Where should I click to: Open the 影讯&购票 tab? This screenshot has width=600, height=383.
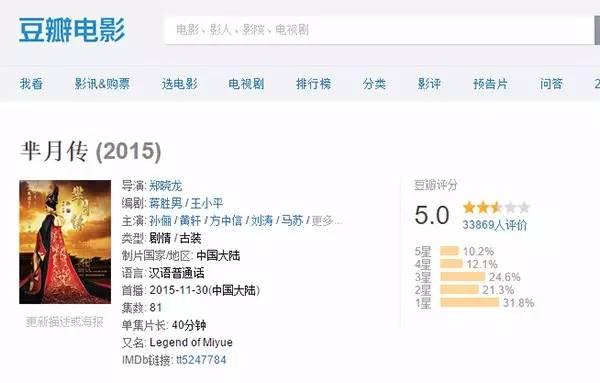pyautogui.click(x=102, y=84)
